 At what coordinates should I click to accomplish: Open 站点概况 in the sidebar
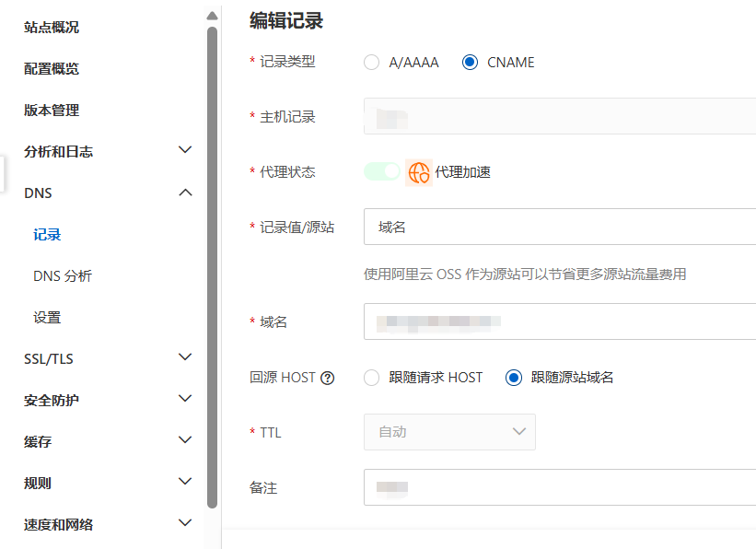(52, 28)
